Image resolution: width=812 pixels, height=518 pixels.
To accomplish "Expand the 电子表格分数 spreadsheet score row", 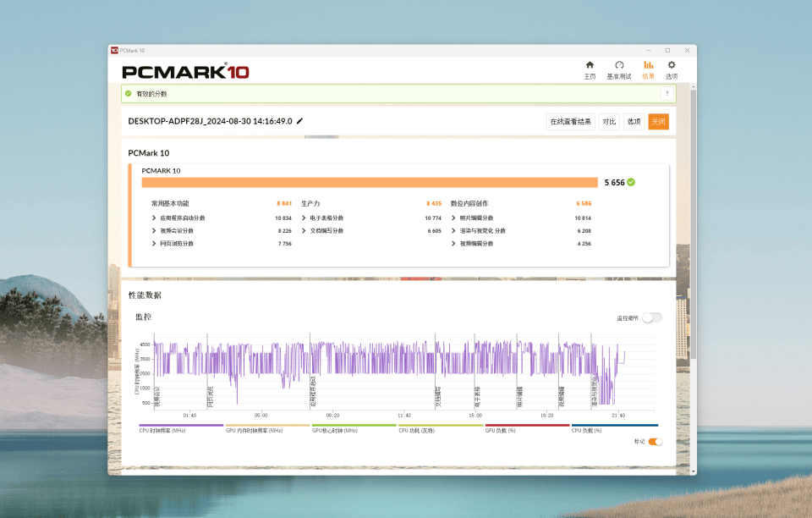I will coord(304,218).
